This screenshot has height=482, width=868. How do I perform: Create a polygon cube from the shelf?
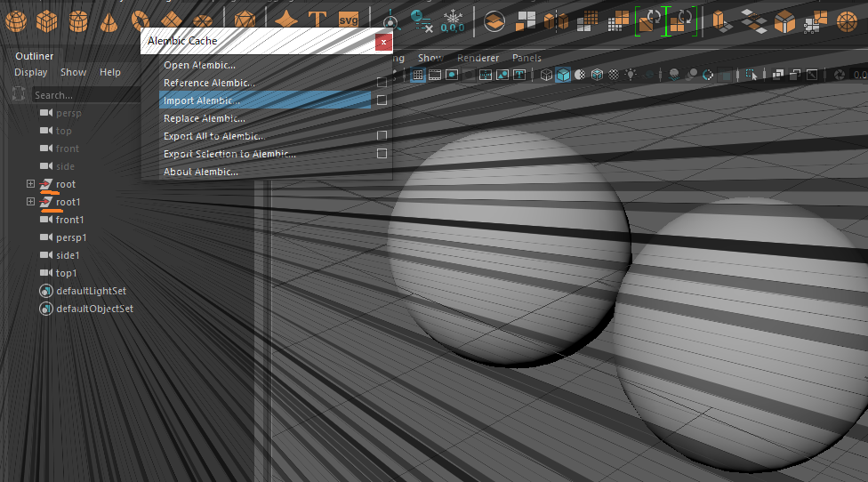tap(46, 21)
